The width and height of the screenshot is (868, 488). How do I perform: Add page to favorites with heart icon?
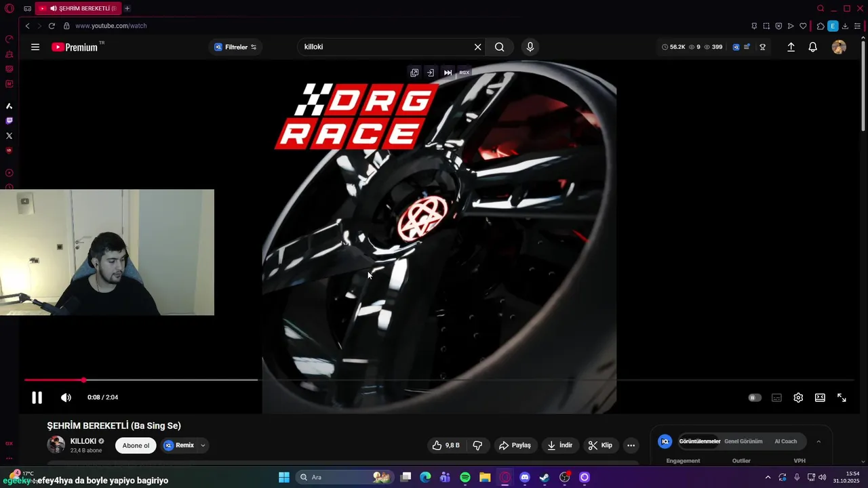pyautogui.click(x=803, y=26)
